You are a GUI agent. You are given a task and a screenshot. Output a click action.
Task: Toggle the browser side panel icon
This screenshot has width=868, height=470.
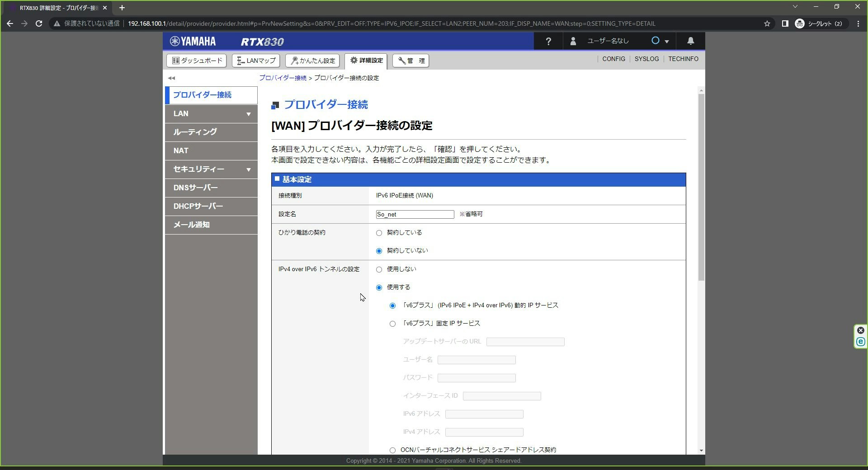785,23
